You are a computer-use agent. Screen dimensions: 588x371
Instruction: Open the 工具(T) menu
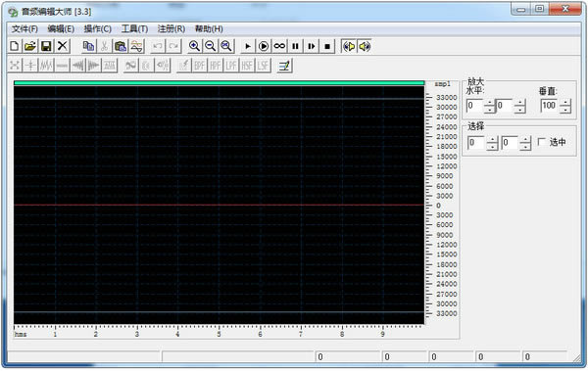coord(134,28)
